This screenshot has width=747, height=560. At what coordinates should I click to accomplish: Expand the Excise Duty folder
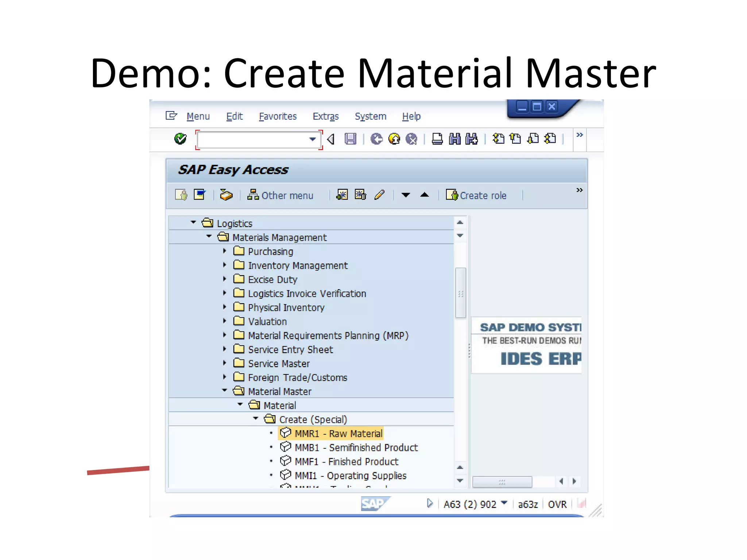point(225,279)
